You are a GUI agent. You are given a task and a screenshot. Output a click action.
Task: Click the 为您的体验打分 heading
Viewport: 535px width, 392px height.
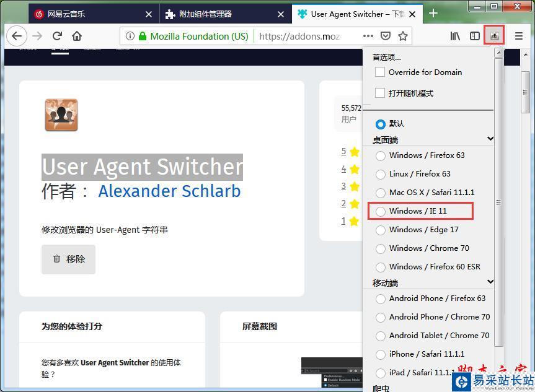(x=72, y=326)
